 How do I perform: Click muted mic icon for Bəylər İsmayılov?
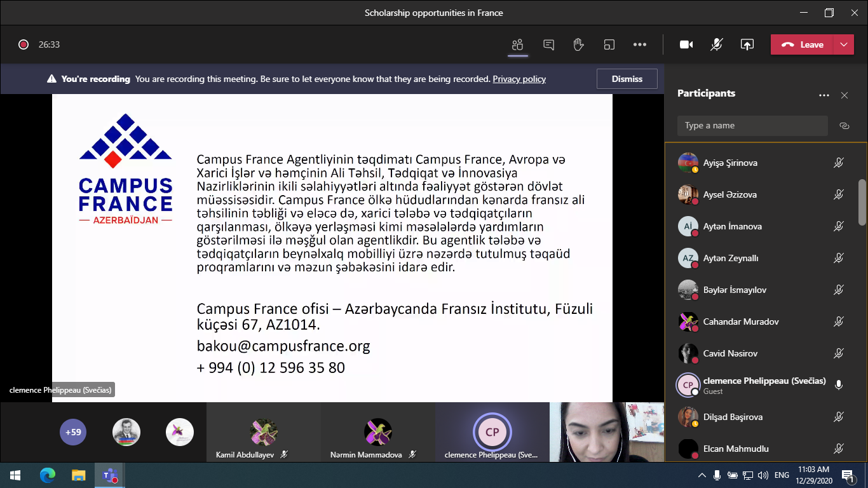839,290
